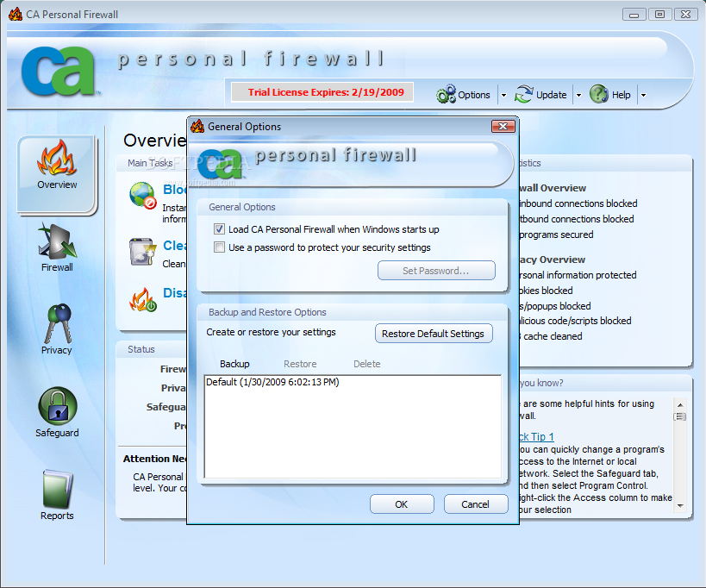The width and height of the screenshot is (706, 588).
Task: Click the Options toolbar label
Action: (x=473, y=95)
